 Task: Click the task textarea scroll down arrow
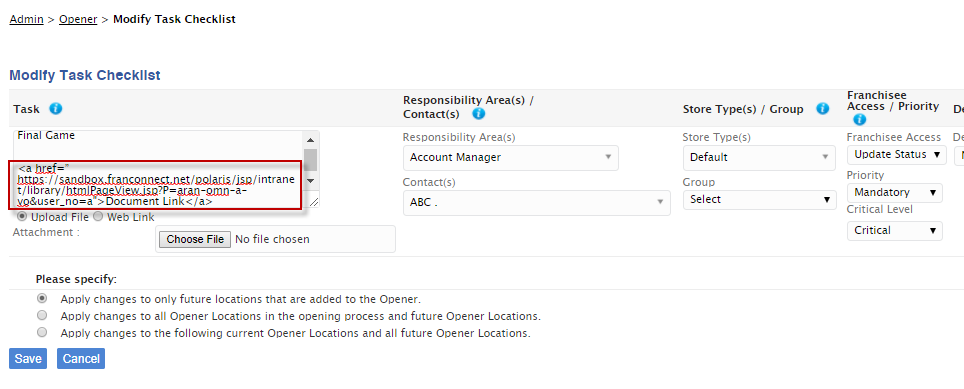(x=310, y=181)
